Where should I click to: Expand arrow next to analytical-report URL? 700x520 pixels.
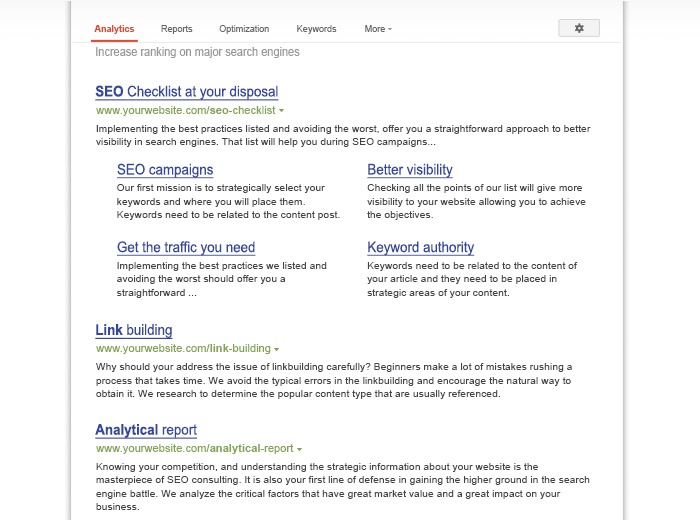coord(300,449)
